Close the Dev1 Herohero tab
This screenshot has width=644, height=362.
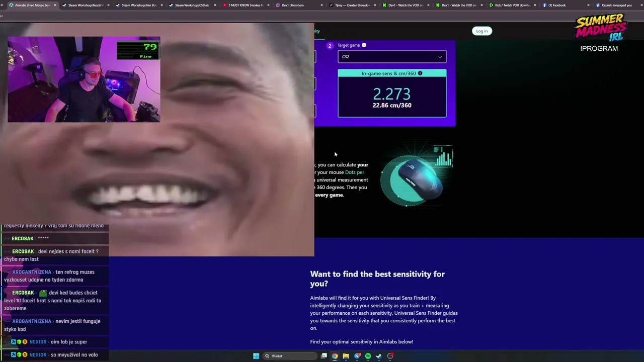[x=321, y=5]
